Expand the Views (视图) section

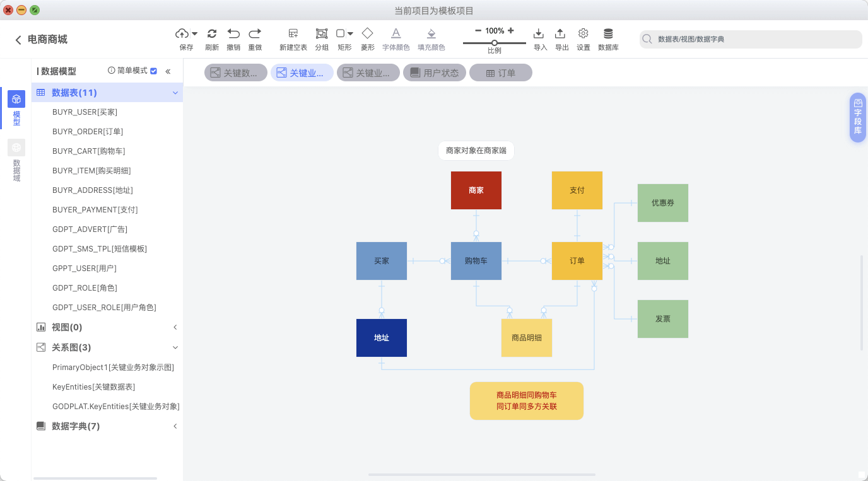point(175,327)
